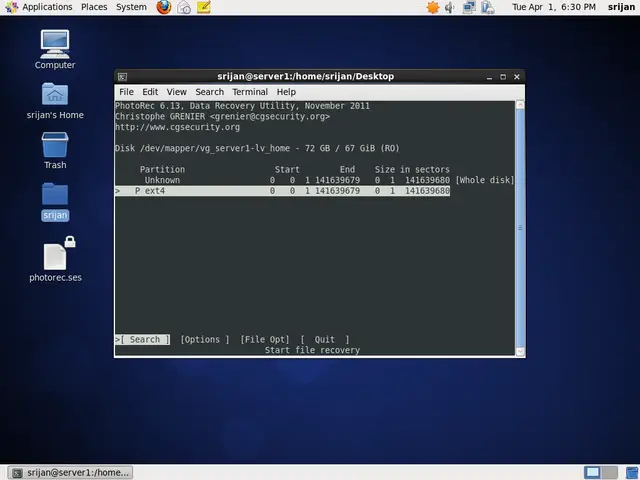The width and height of the screenshot is (640, 480).
Task: Click the srijan@server1 taskbar window button
Action: [x=71, y=473]
